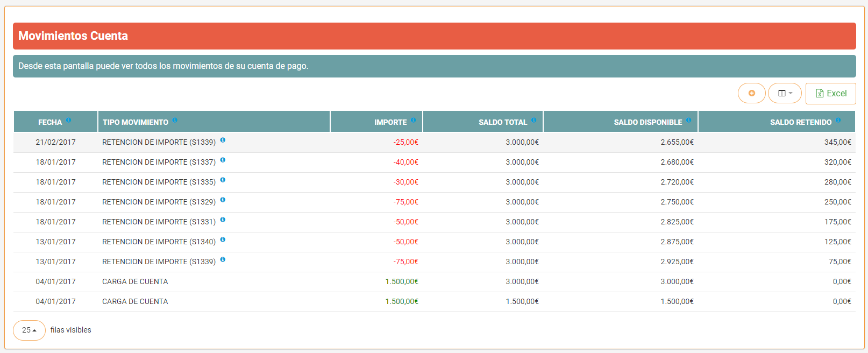
Task: Click available balance 2.750,00€
Action: 677,202
